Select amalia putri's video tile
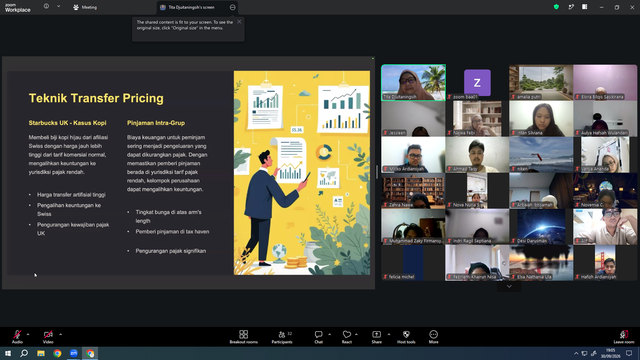The height and width of the screenshot is (360, 640). 541,82
